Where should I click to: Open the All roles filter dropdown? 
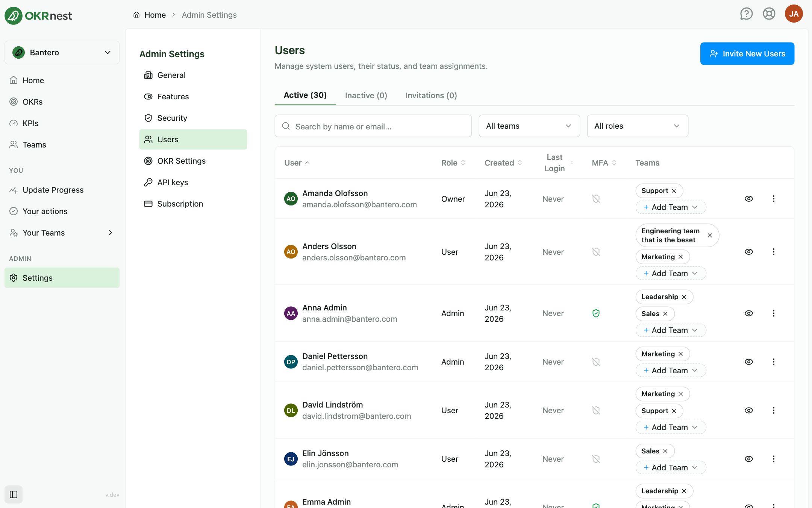click(637, 126)
